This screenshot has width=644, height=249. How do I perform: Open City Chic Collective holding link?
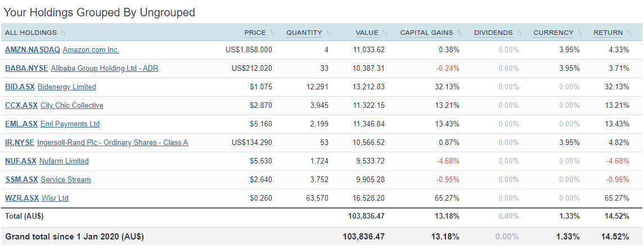coord(72,106)
